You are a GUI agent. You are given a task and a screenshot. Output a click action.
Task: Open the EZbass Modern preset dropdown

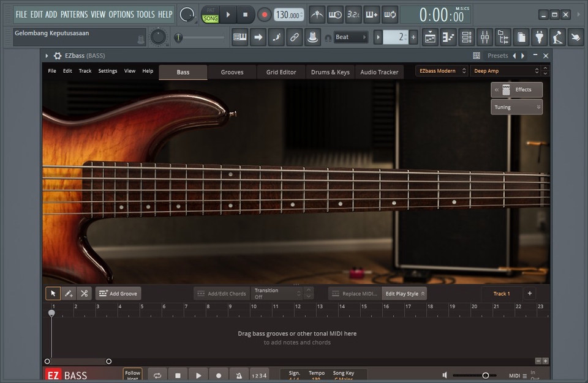(439, 70)
